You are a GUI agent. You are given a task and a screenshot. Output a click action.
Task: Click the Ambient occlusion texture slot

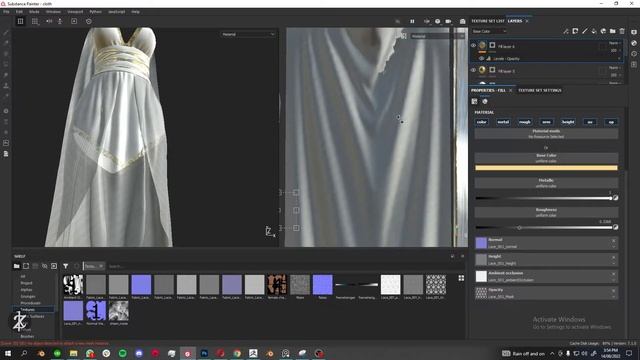click(x=546, y=276)
